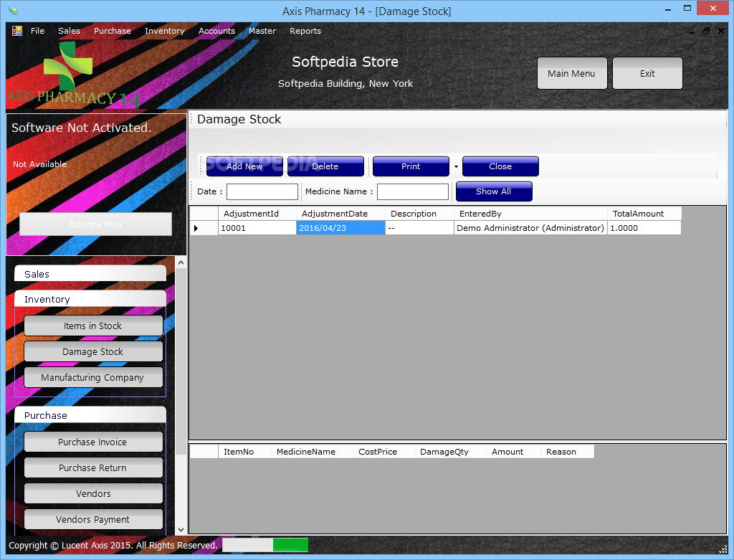Click the app icon beside File menu

tap(17, 31)
